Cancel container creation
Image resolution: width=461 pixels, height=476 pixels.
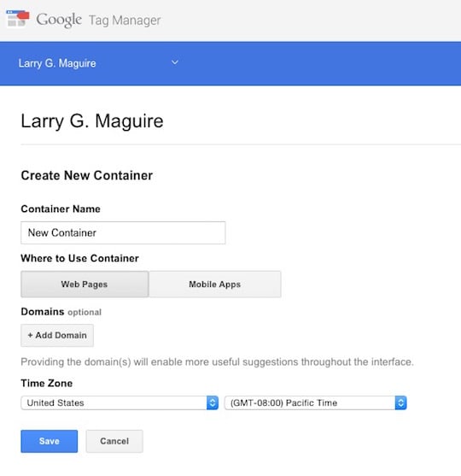coord(114,441)
